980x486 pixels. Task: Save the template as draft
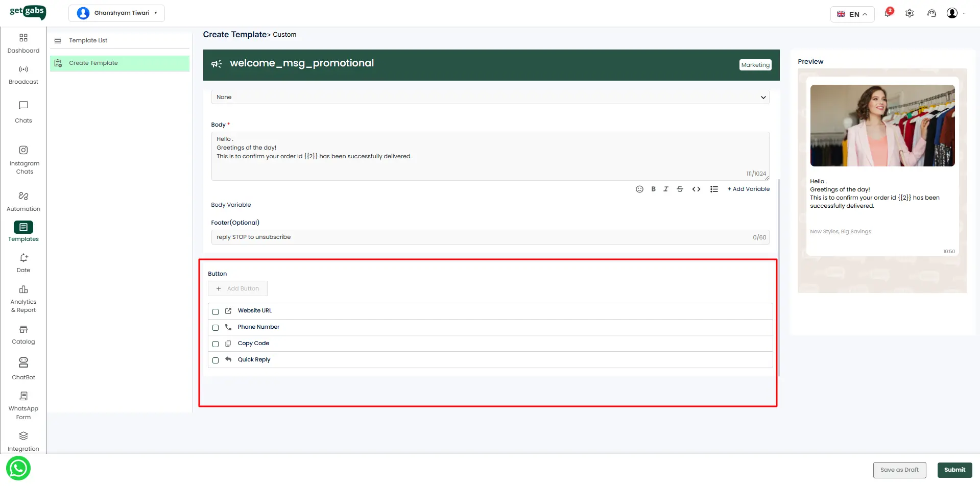tap(899, 470)
